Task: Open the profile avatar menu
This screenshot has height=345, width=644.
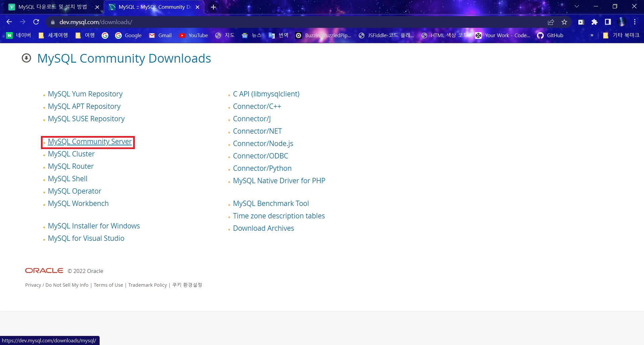Action: 622,22
